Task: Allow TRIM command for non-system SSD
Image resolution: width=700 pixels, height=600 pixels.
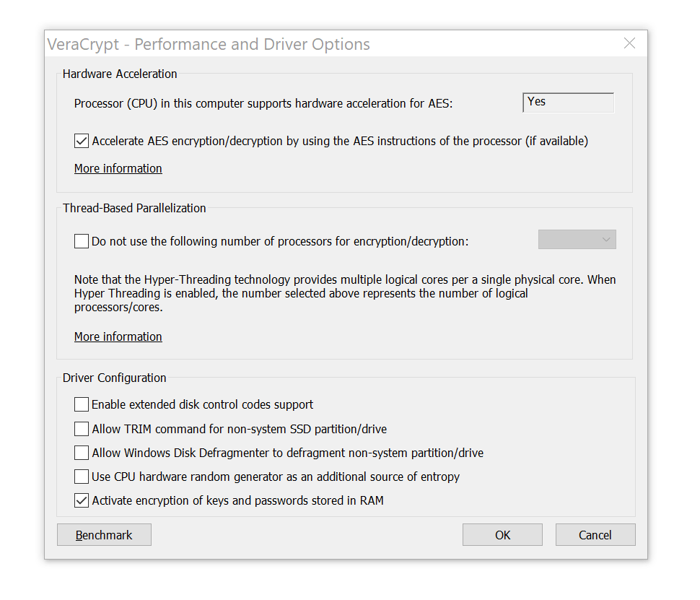Action: (82, 429)
